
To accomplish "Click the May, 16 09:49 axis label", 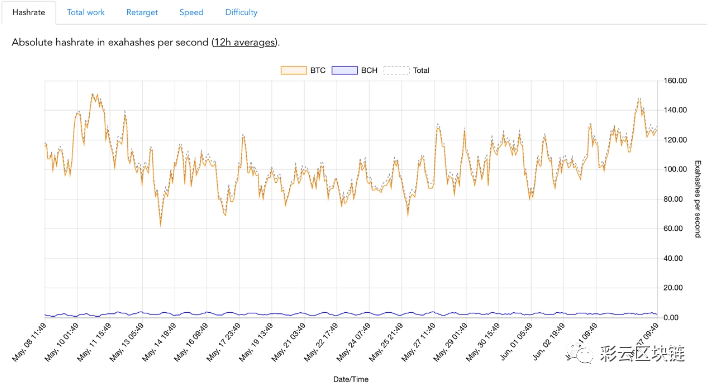I will tap(191, 343).
